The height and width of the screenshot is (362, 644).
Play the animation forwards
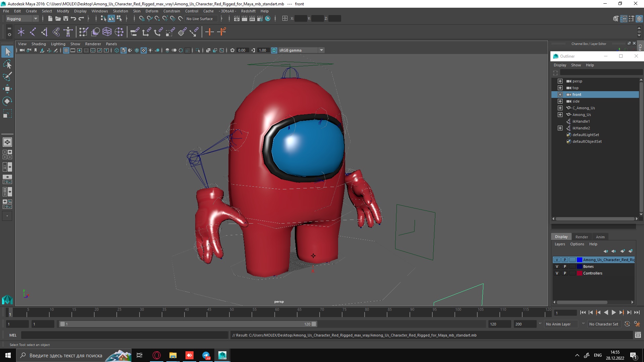[x=613, y=313]
